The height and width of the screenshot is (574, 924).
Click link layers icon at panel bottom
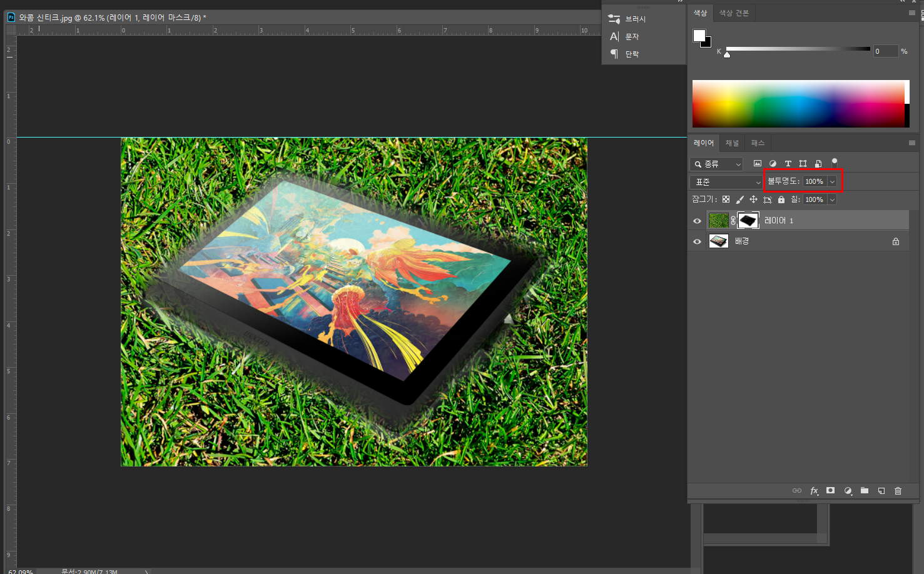pos(796,491)
